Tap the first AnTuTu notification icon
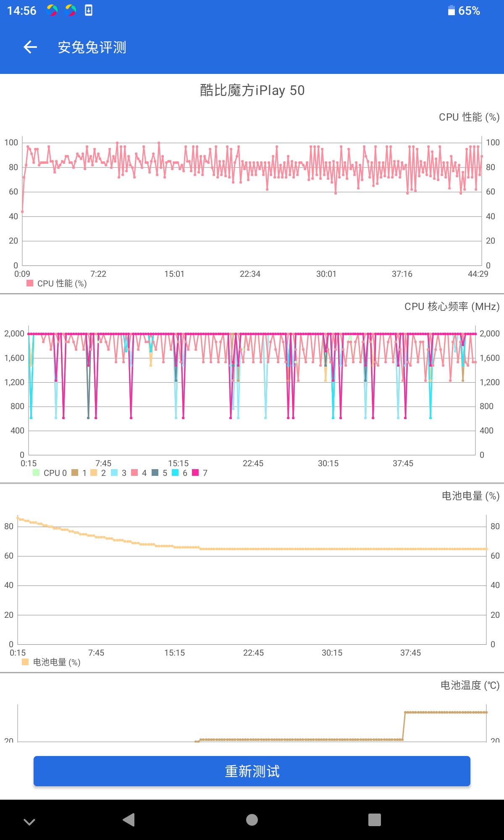Screen dimensions: 504x840 click(52, 10)
